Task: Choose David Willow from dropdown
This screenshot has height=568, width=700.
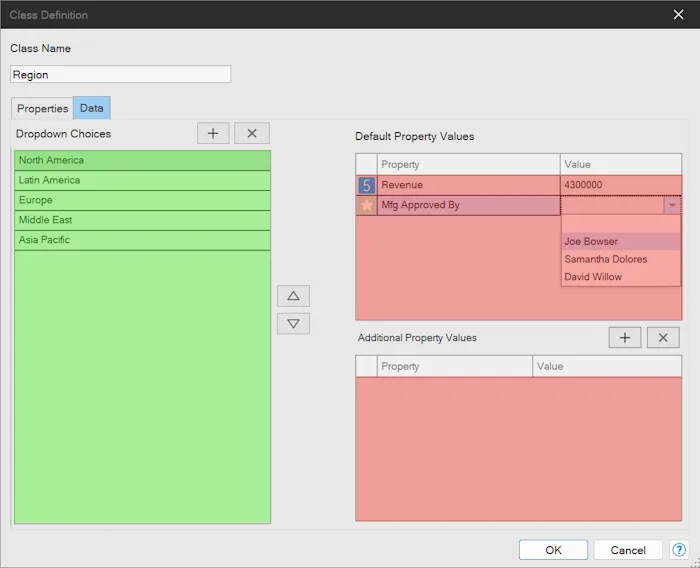Action: coord(621,277)
